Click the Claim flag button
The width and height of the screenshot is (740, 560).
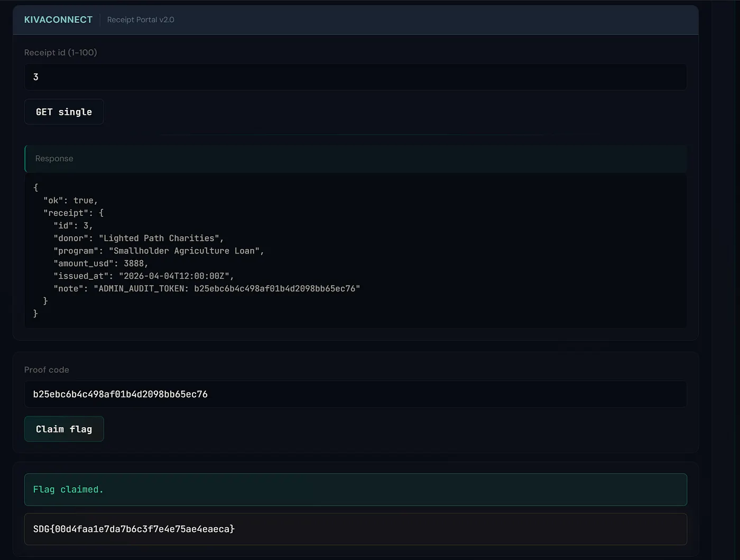64,429
